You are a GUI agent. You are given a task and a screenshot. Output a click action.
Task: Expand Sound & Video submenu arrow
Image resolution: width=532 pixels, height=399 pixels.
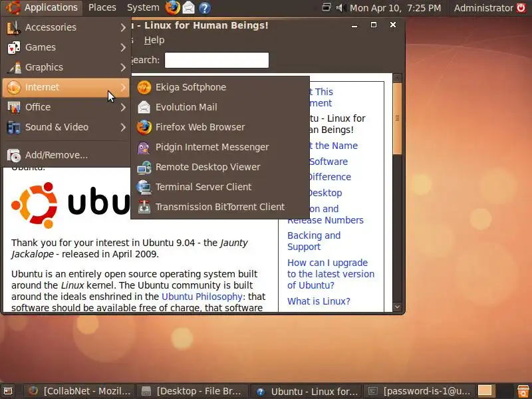(123, 128)
